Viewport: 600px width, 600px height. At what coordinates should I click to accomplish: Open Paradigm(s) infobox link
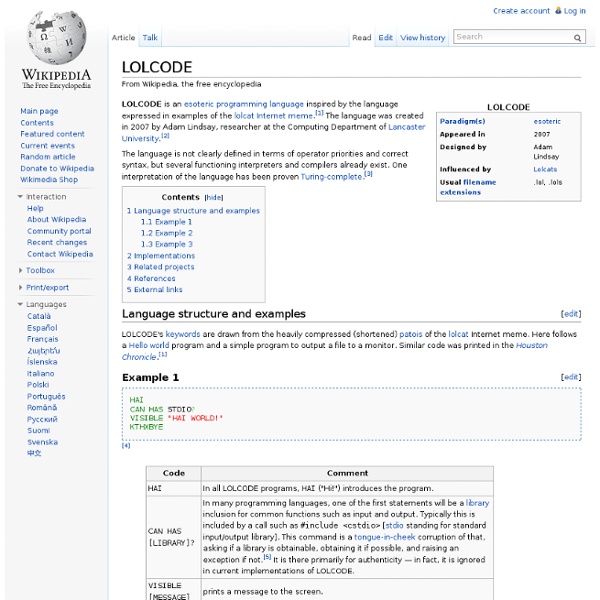coord(462,121)
